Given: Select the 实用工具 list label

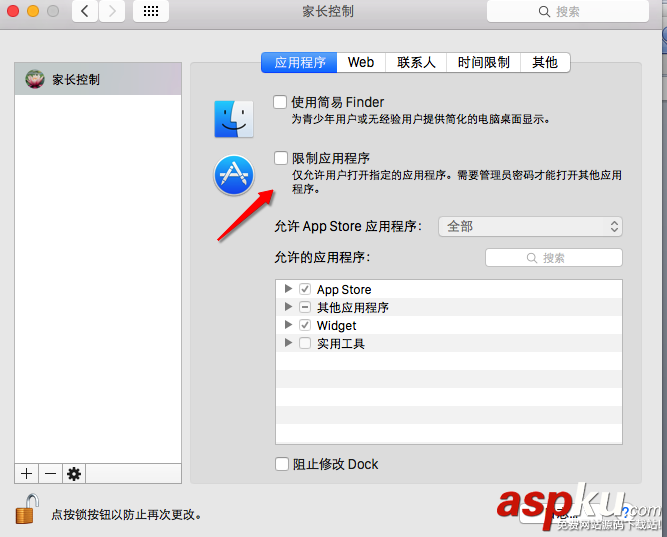Looking at the screenshot, I should pyautogui.click(x=341, y=343).
